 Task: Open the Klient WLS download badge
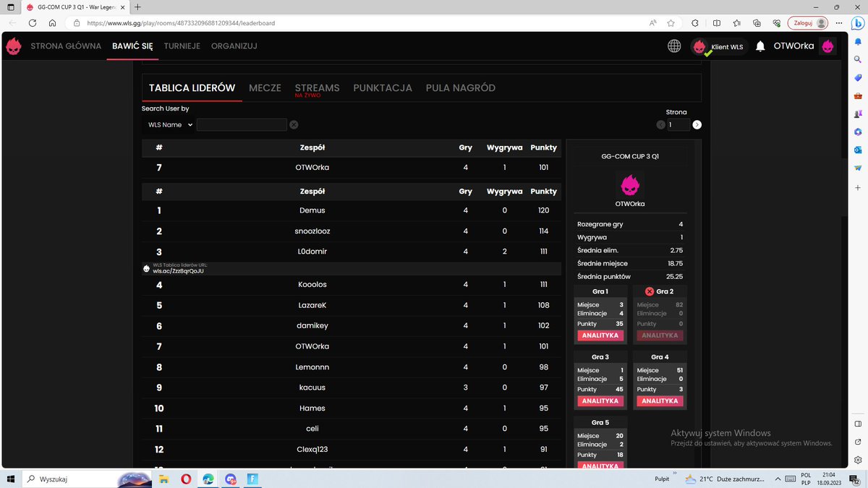719,46
